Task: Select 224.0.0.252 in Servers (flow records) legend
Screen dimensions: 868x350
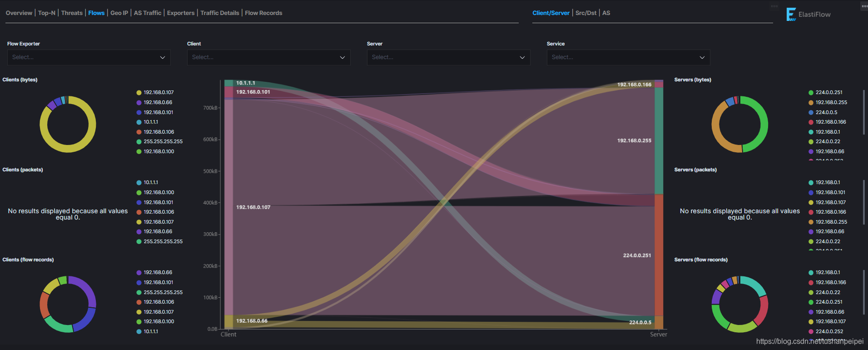Action: pos(826,332)
